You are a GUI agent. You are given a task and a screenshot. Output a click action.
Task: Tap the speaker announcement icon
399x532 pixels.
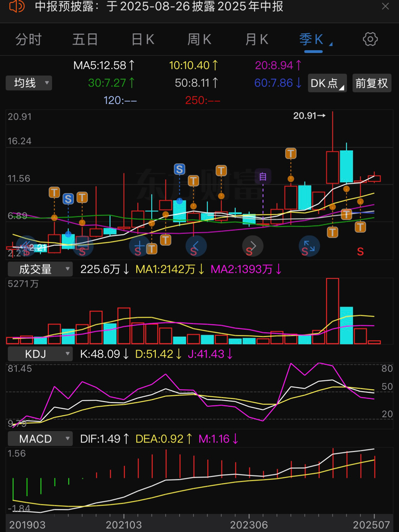[x=17, y=6]
